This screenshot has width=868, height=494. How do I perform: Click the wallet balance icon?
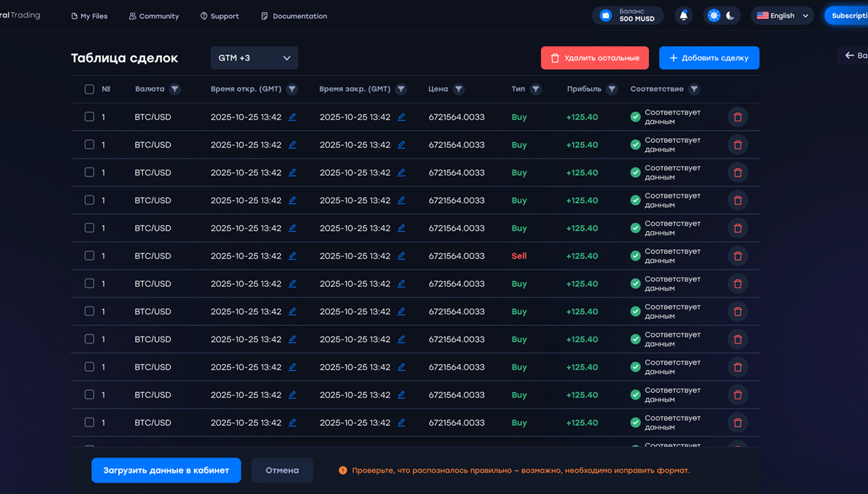coord(606,15)
